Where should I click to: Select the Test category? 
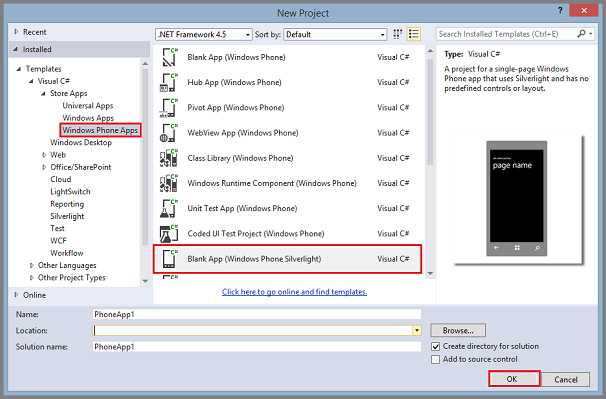pos(57,228)
